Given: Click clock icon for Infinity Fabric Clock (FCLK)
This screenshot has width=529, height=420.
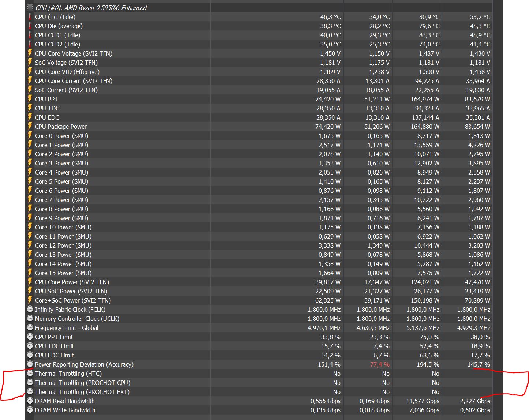Looking at the screenshot, I should (x=30, y=309).
